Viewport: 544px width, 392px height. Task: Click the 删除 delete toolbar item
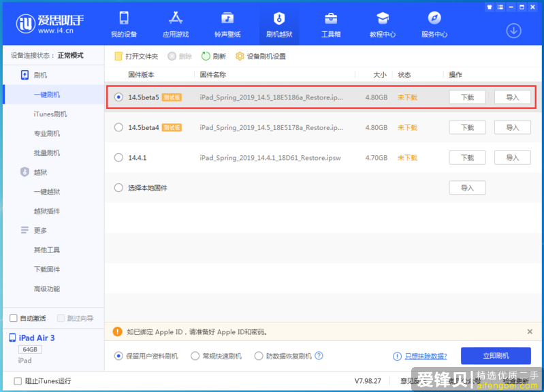pos(180,56)
